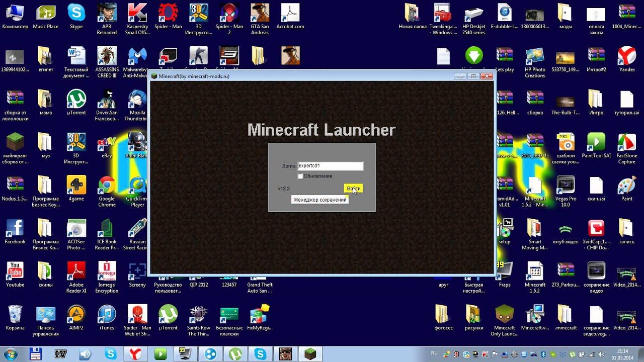Select the Spider-Man 2 desktop shortcut
The height and width of the screenshot is (362, 644).
pos(229,19)
